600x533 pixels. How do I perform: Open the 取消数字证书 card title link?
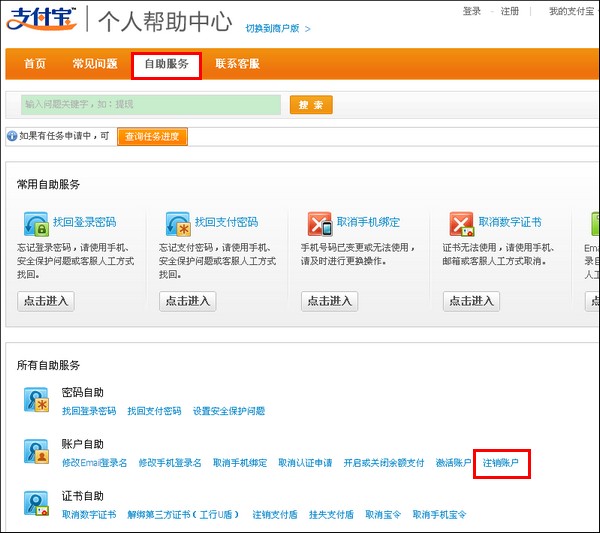(510, 222)
